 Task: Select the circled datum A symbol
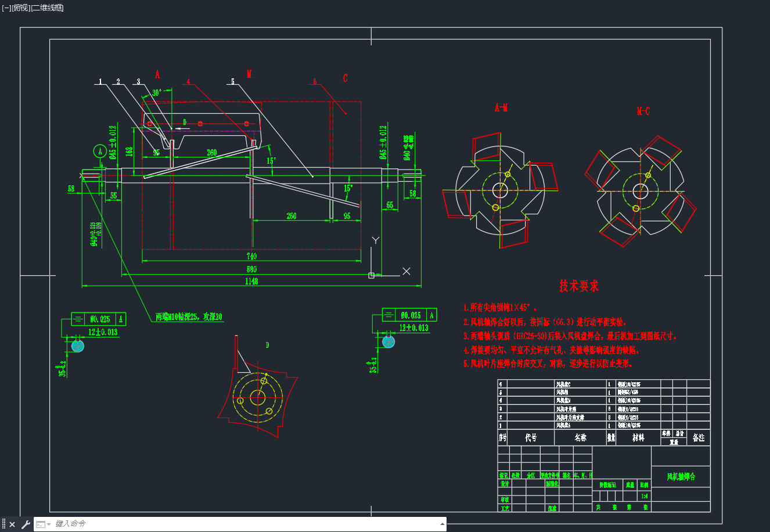[x=100, y=152]
